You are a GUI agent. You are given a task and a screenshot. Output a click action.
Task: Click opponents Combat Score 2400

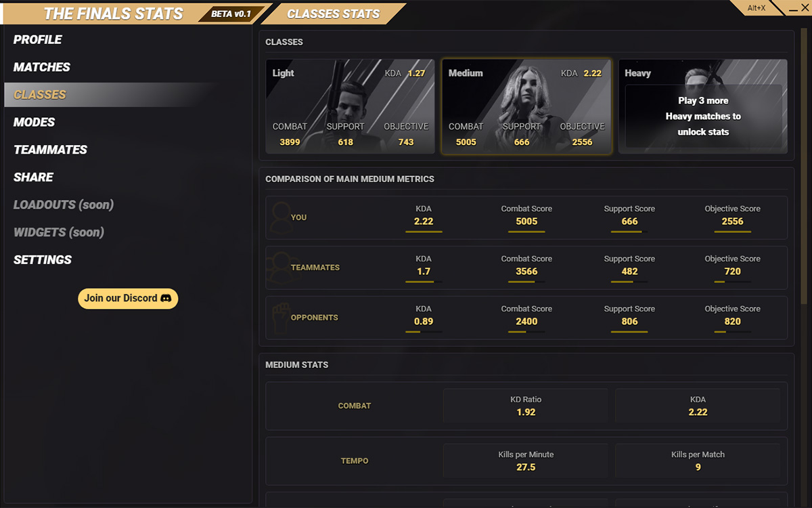click(x=526, y=322)
